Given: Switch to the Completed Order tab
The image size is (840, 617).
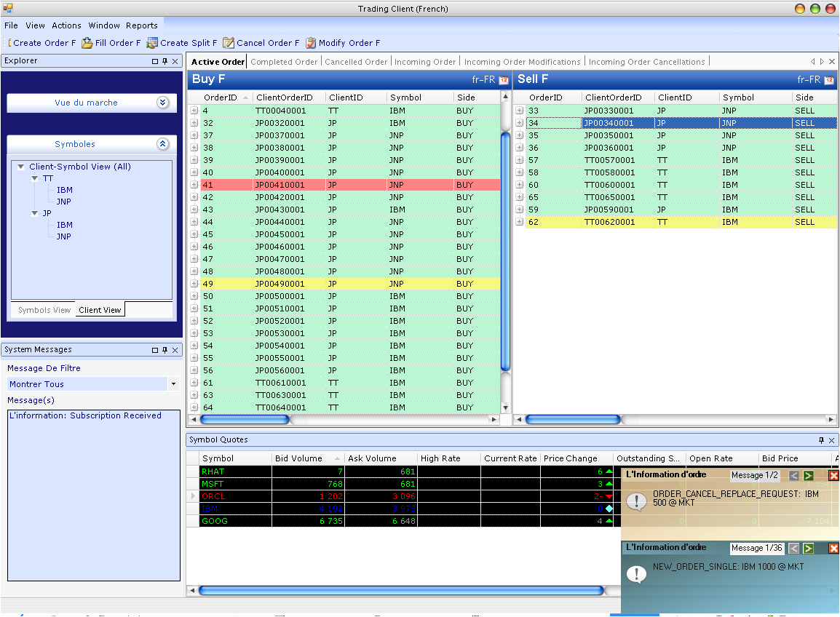Looking at the screenshot, I should click(284, 62).
